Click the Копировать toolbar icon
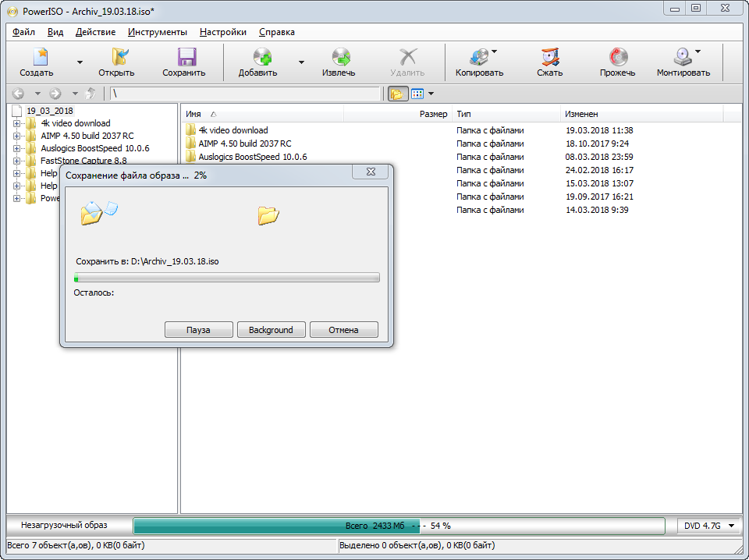Viewport: 749px width, 560px height. [x=479, y=57]
